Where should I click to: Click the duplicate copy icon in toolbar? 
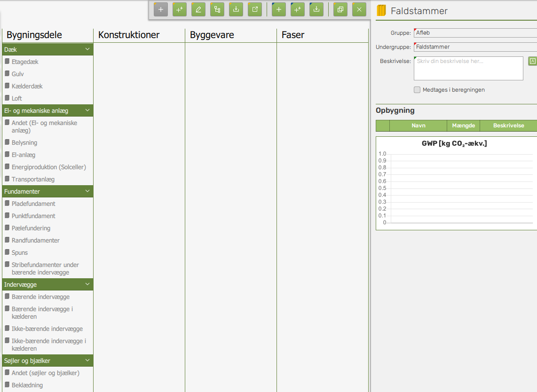tap(340, 9)
